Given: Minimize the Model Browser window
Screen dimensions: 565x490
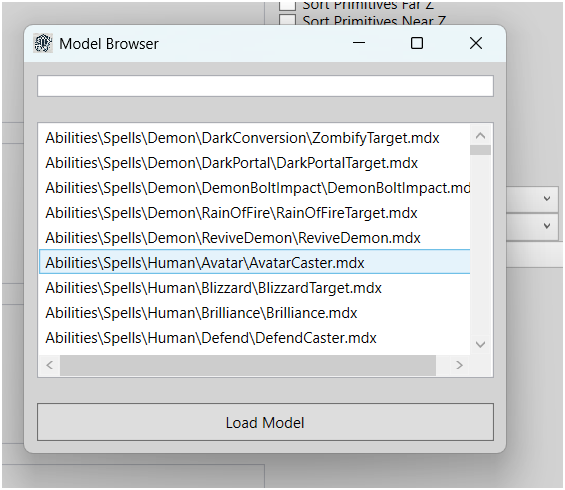Looking at the screenshot, I should point(359,43).
